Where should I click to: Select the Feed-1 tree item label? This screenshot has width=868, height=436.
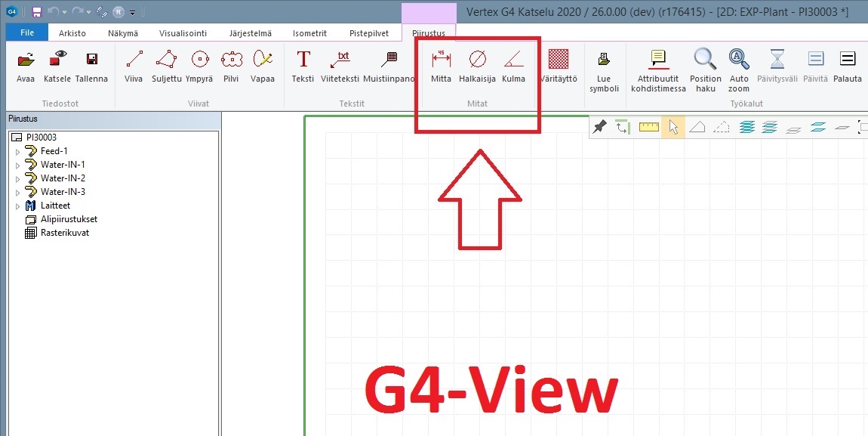(54, 151)
